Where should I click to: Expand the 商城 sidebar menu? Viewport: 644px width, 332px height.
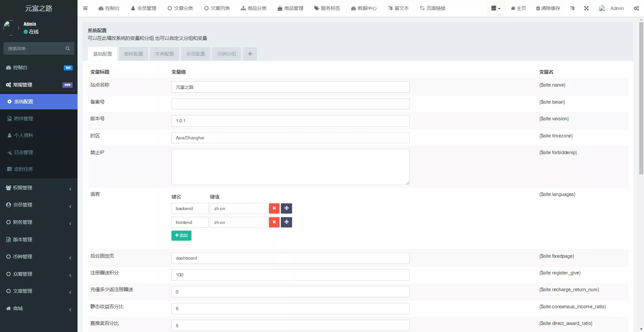coord(39,309)
